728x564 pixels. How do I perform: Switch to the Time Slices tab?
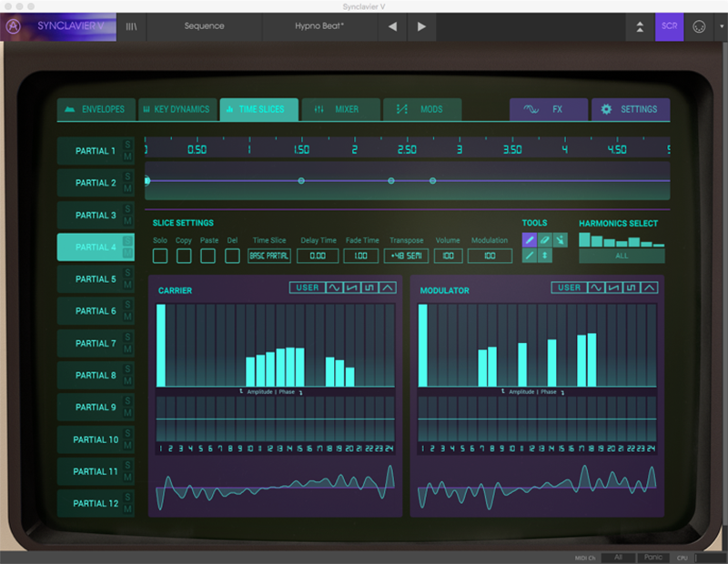pyautogui.click(x=259, y=109)
